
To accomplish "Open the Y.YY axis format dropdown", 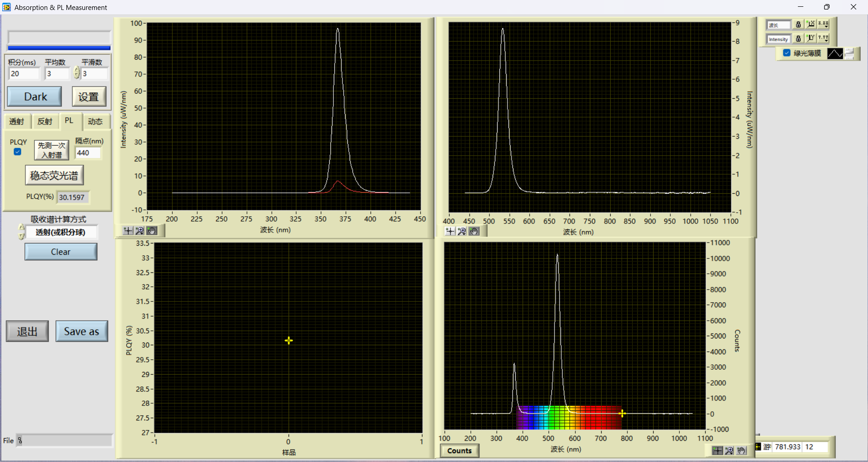I will pyautogui.click(x=823, y=38).
